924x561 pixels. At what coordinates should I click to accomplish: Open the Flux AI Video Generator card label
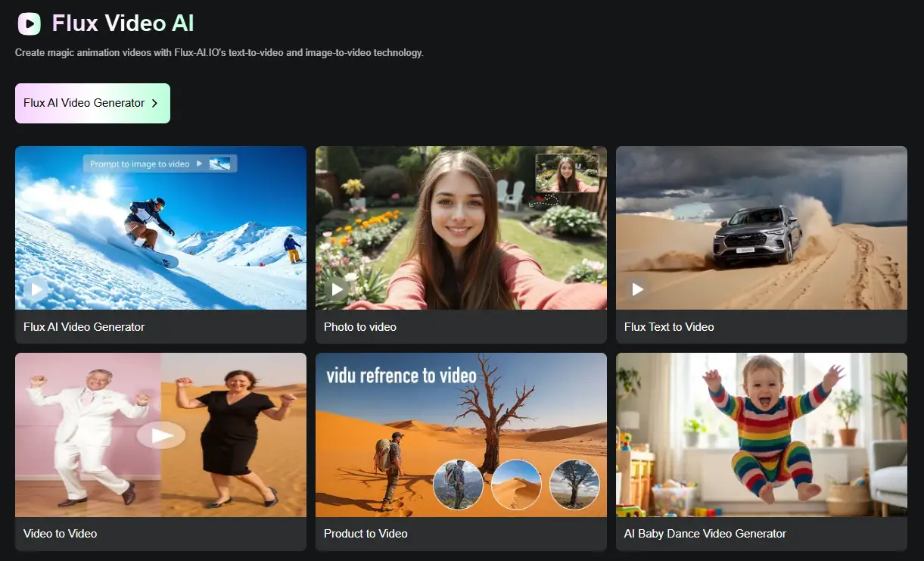tap(84, 327)
